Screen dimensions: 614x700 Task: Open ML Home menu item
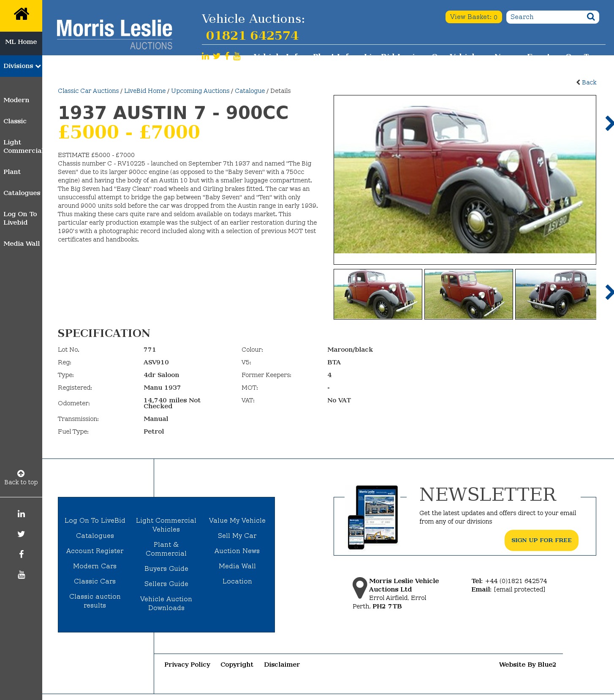pyautogui.click(x=21, y=42)
